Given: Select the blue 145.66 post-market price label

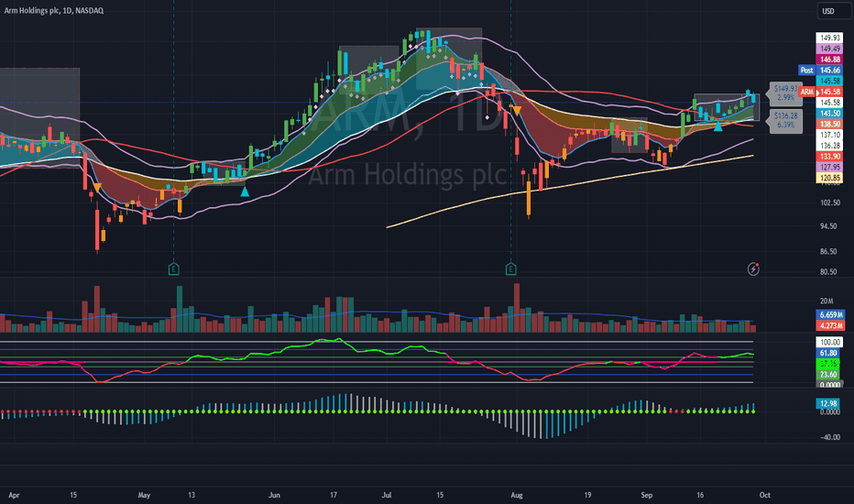Looking at the screenshot, I should tap(829, 71).
